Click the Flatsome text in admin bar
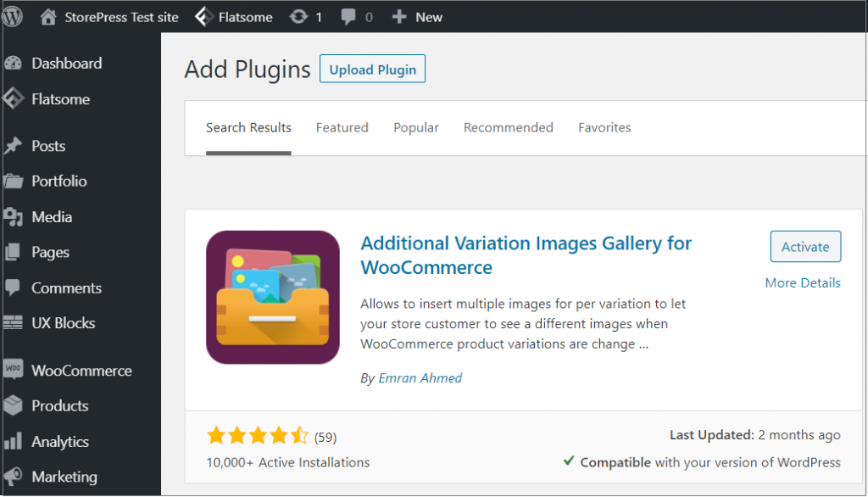The height and width of the screenshot is (497, 868). [x=245, y=17]
